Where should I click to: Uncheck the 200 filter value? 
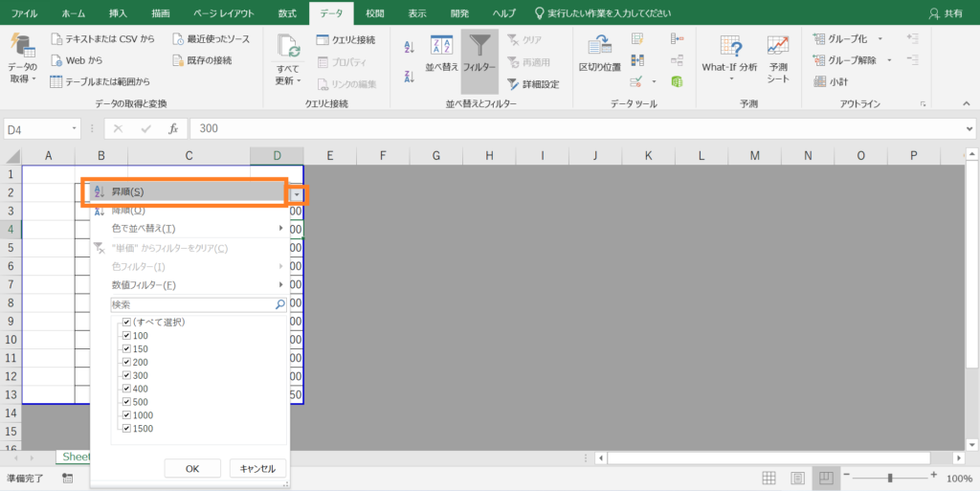[127, 363]
